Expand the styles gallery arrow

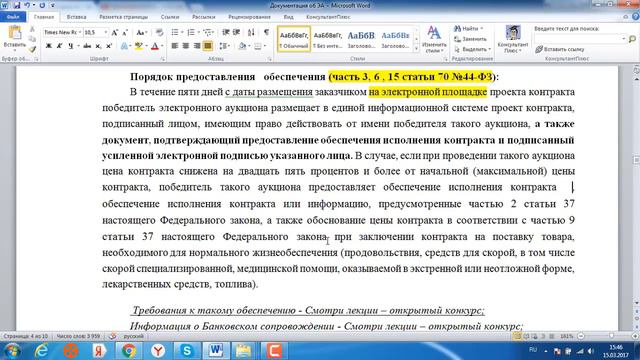[416, 49]
